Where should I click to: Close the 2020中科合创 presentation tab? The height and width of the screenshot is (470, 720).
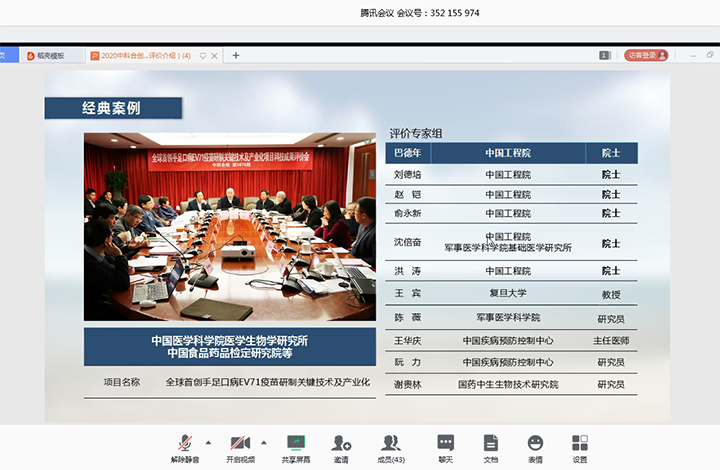215,56
